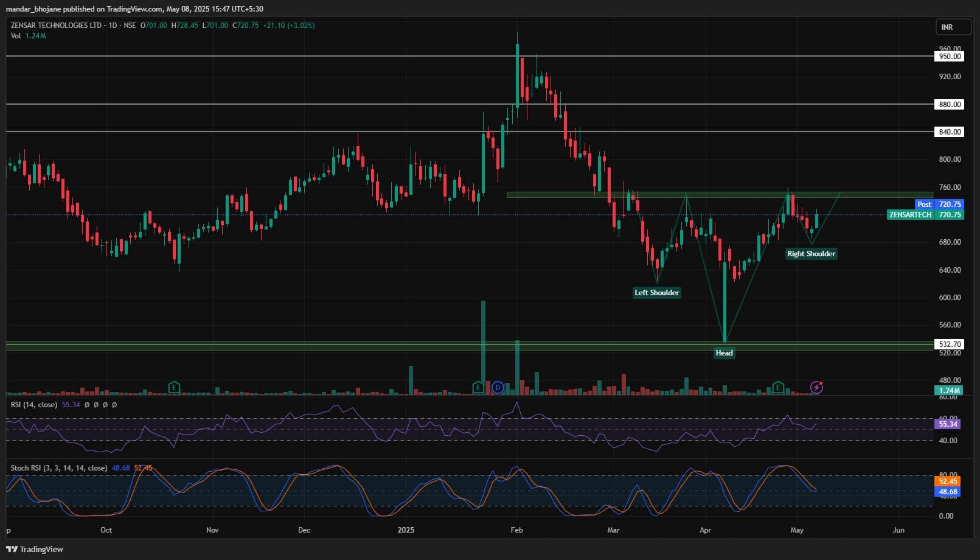980x560 pixels.
Task: Click the ZENSAR TECHNOLOGIES LTD symbol title
Action: coord(56,26)
